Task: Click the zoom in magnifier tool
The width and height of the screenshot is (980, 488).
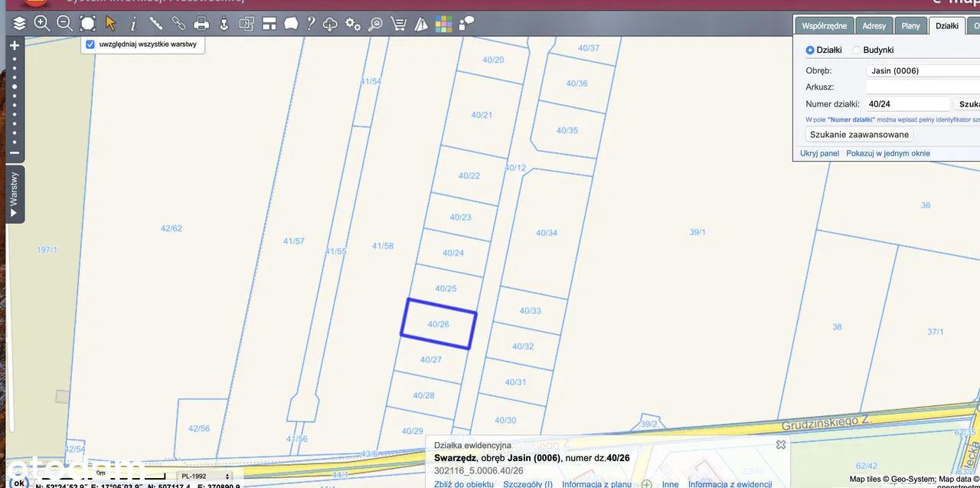Action: [42, 24]
